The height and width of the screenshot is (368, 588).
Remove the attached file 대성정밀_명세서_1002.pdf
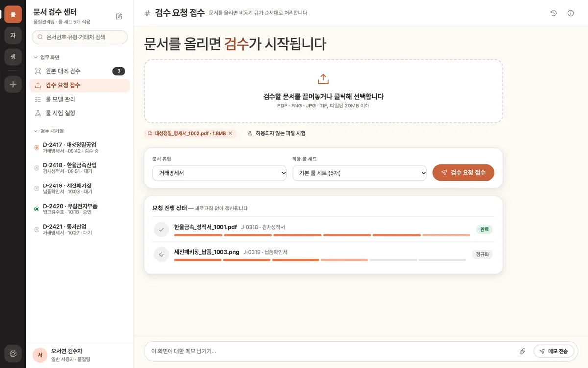click(230, 133)
